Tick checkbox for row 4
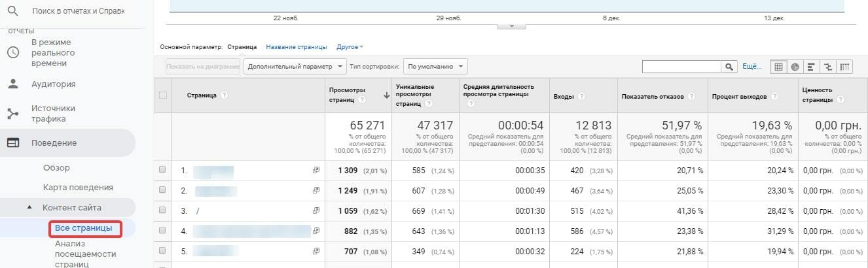 163,230
